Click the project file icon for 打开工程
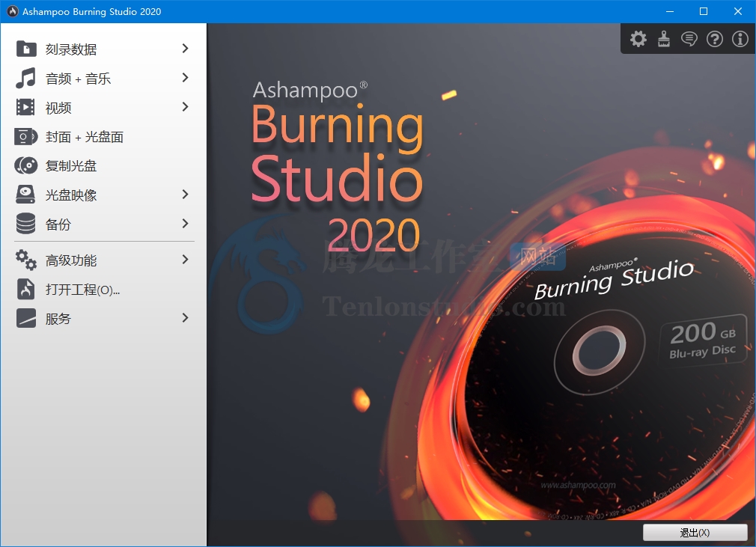This screenshot has height=547, width=756. pyautogui.click(x=26, y=289)
